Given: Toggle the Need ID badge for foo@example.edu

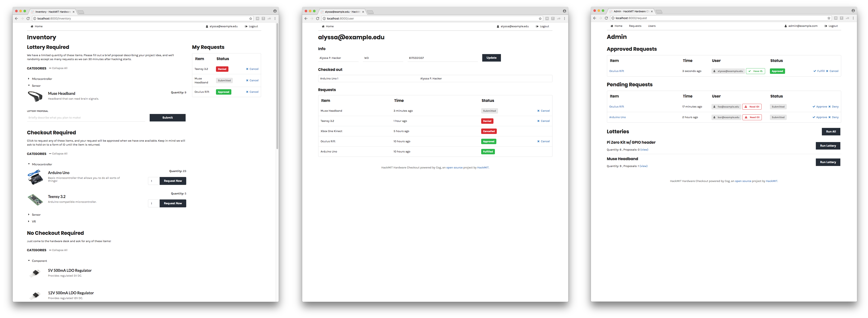Looking at the screenshot, I should tap(752, 106).
